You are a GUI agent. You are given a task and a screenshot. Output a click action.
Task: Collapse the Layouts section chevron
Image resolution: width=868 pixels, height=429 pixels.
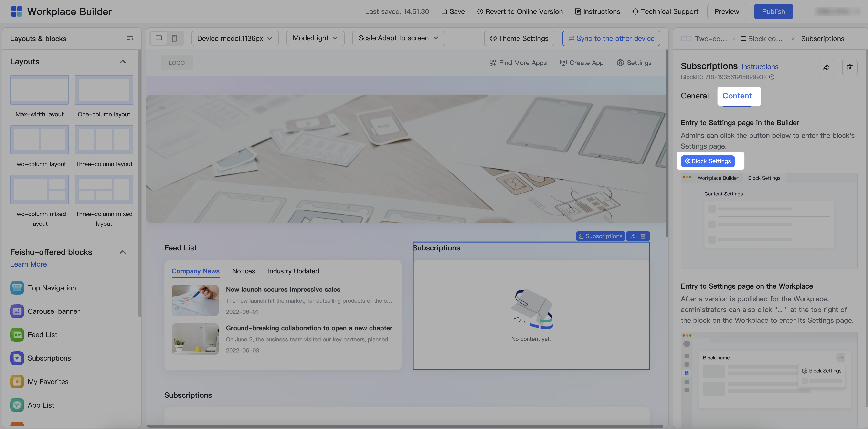(x=123, y=62)
